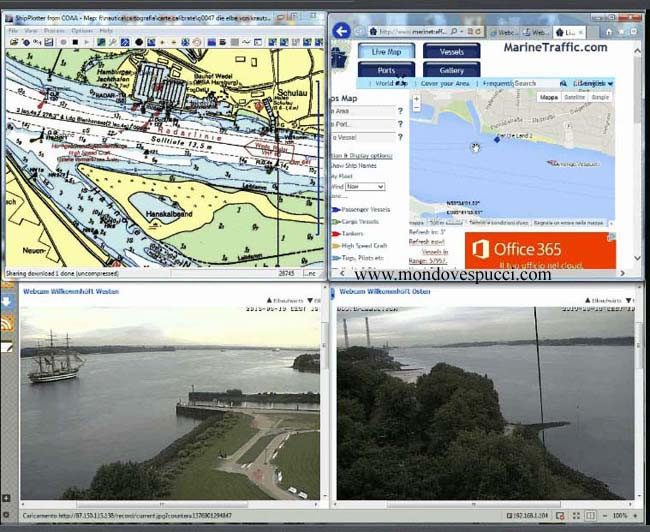Viewport: 650px width, 532px height.
Task: Click the Vessels in Range link
Action: pos(428,256)
